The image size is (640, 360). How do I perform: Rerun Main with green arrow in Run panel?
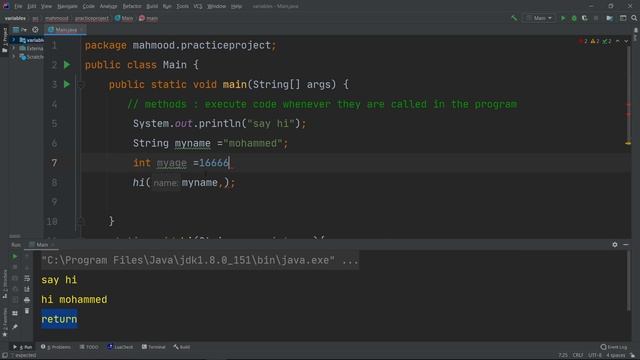pos(15,256)
